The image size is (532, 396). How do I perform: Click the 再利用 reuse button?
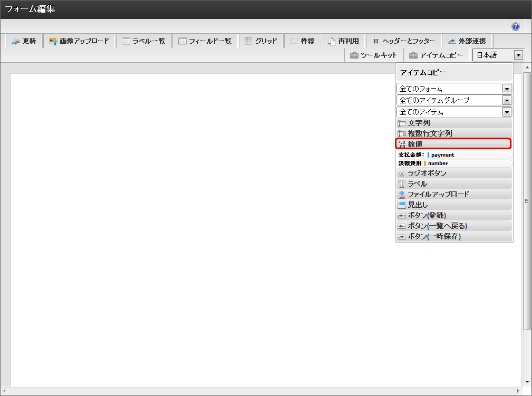click(343, 41)
